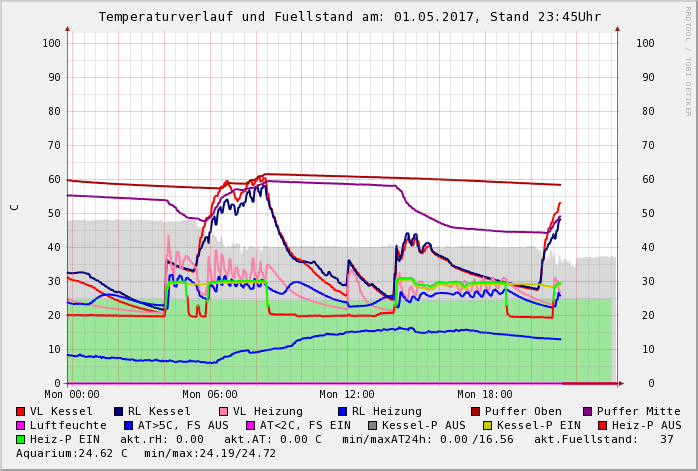Click the Mon 06:00 time axis label

click(x=210, y=394)
